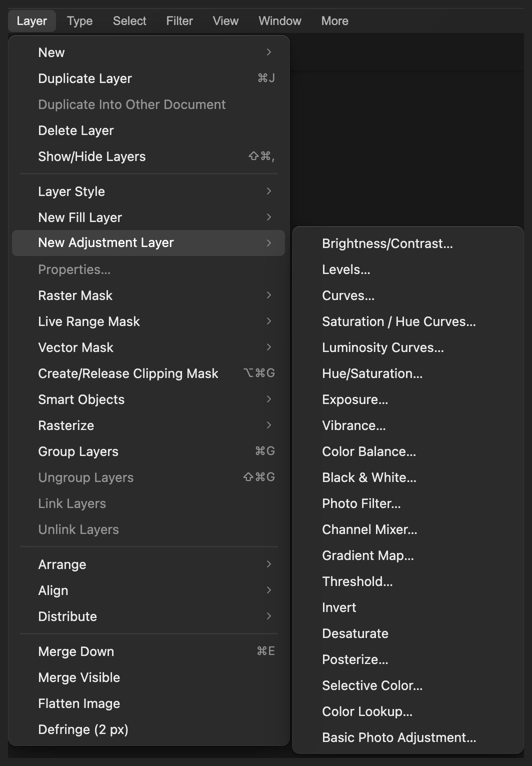
Task: Open the Filter menu
Action: (x=179, y=21)
